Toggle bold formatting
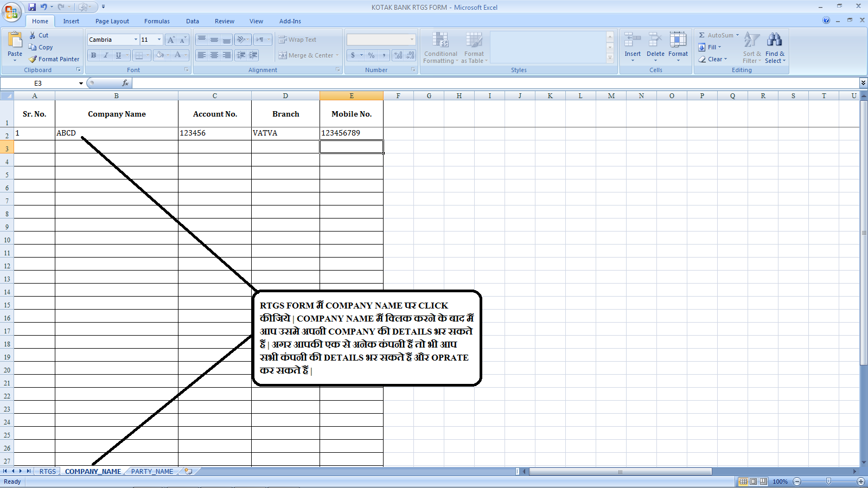Viewport: 868px width, 488px height. click(93, 55)
